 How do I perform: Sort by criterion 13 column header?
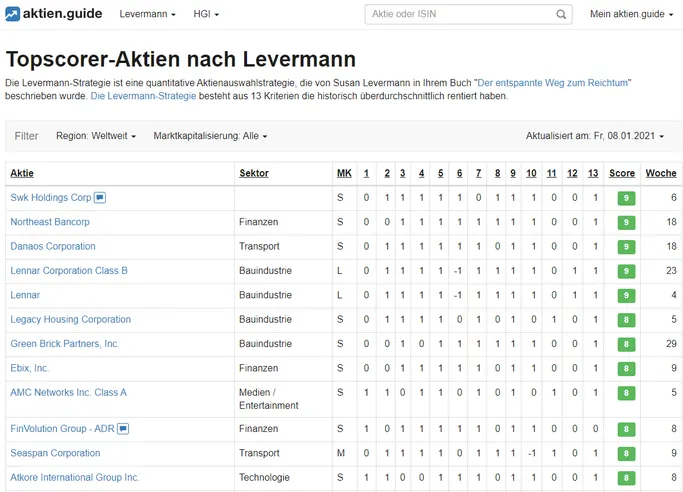(x=593, y=173)
